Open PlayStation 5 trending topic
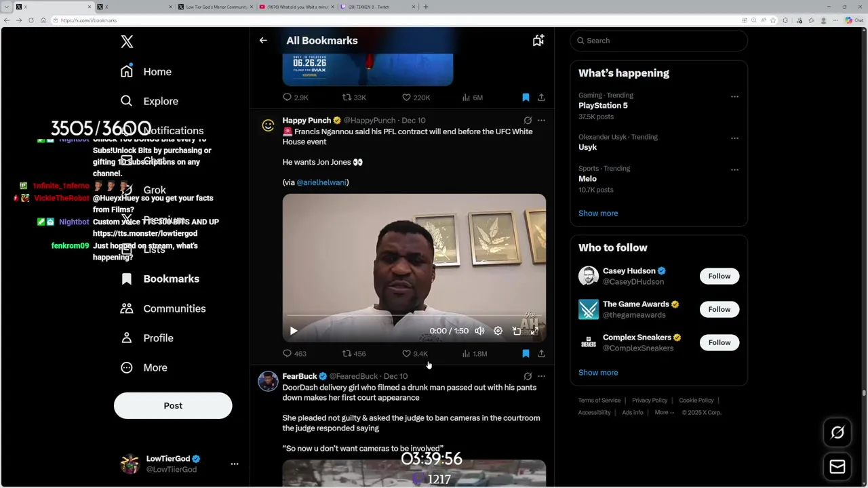868x488 pixels. tap(603, 106)
